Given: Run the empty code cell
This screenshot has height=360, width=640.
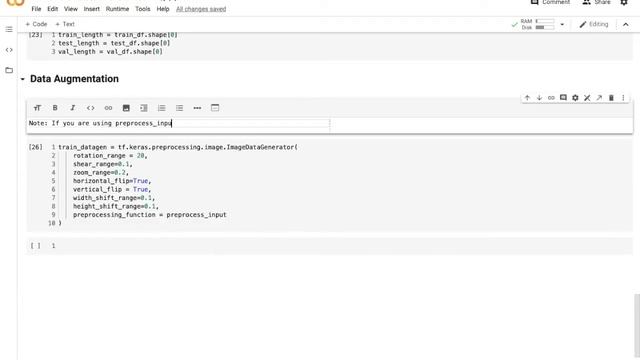Looking at the screenshot, I should click(36, 246).
